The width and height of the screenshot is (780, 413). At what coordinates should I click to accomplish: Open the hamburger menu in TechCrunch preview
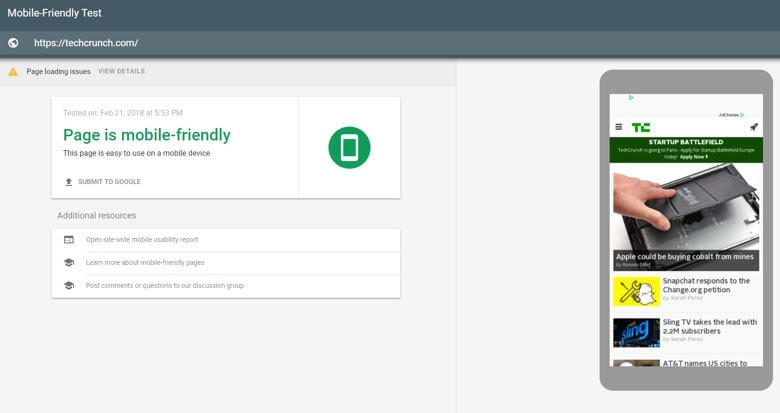tap(619, 127)
